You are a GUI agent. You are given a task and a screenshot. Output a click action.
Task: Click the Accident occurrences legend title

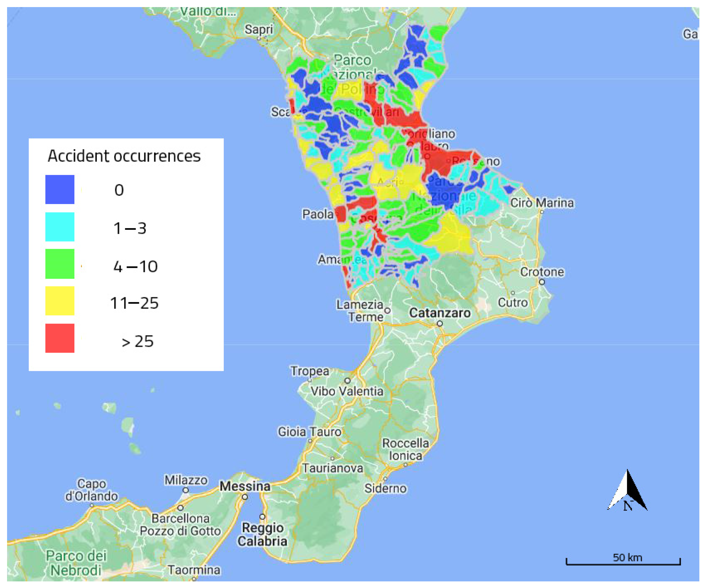pos(124,156)
